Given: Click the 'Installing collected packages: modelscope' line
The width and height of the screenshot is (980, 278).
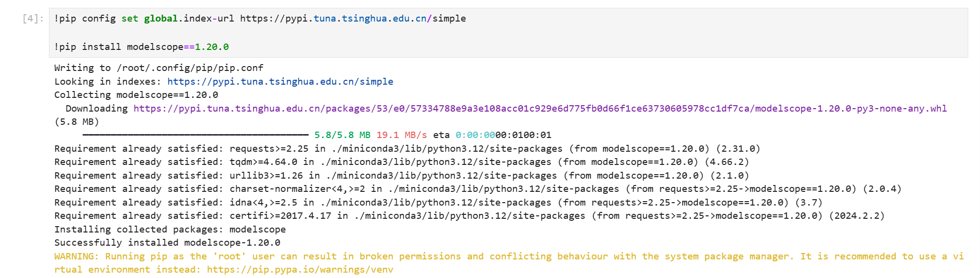Looking at the screenshot, I should tap(170, 230).
